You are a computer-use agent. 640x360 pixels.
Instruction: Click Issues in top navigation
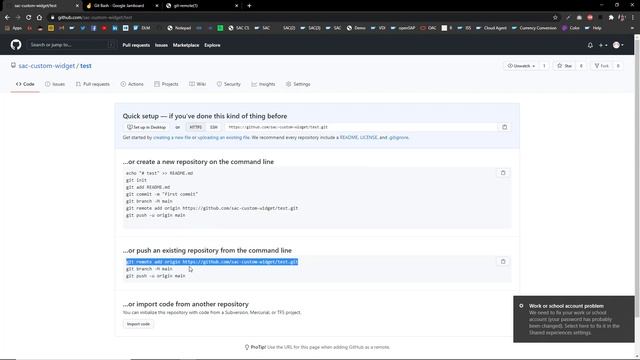161,45
